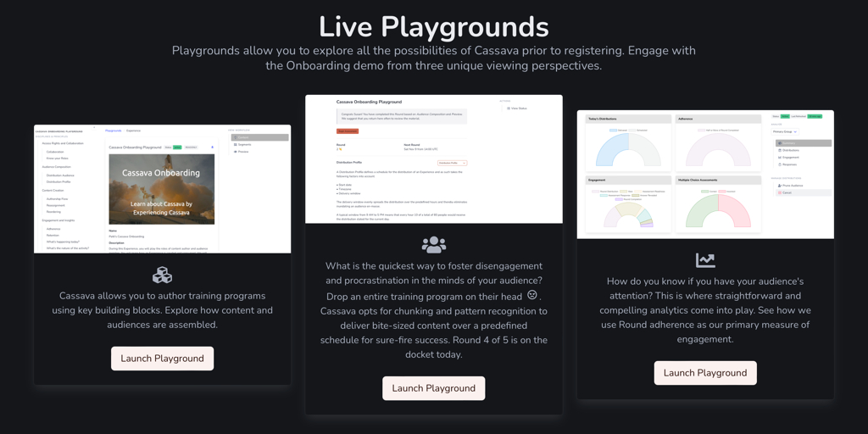Open the Primary Group dropdown in analytics preview
Screen dimensions: 868x434
click(785, 131)
